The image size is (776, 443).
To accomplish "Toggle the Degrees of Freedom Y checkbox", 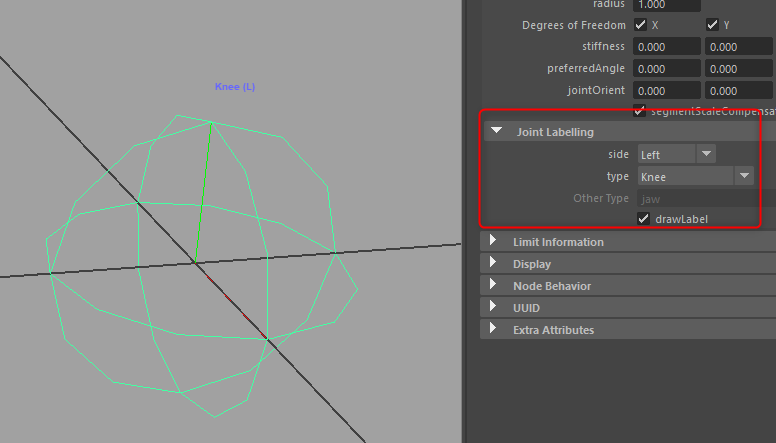I will click(x=713, y=25).
